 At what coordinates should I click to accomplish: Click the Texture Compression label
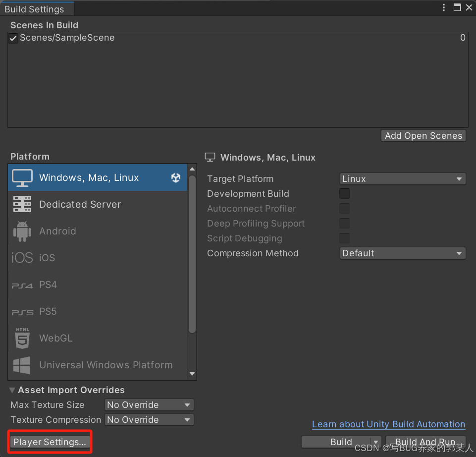[x=56, y=420]
